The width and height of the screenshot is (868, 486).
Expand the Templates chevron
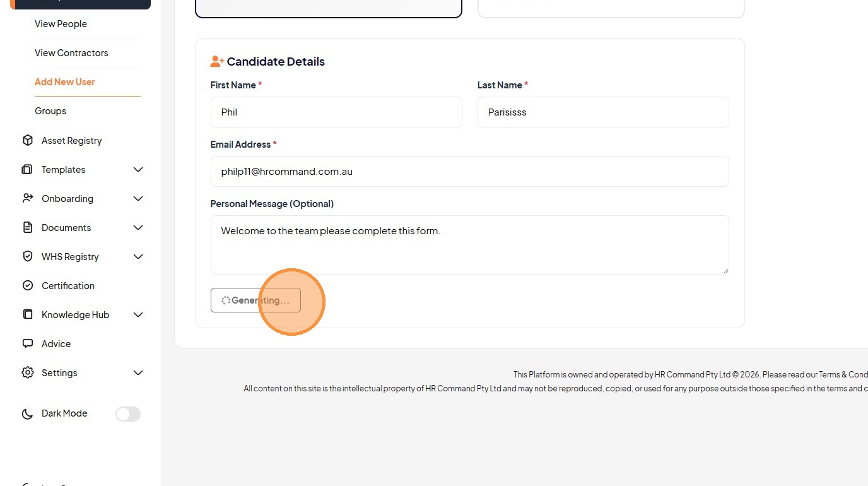coord(138,169)
